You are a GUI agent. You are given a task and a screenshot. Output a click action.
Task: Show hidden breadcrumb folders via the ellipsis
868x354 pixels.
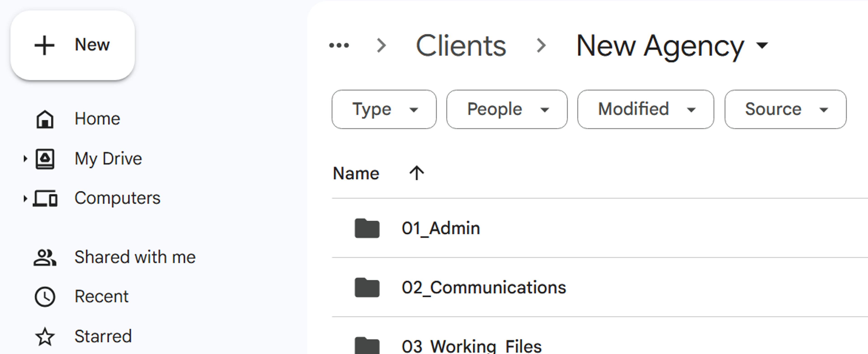[339, 45]
